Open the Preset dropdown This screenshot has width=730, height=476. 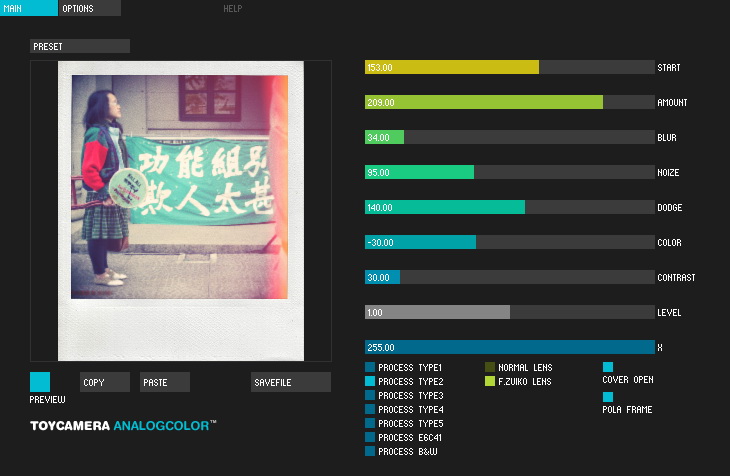click(x=80, y=46)
